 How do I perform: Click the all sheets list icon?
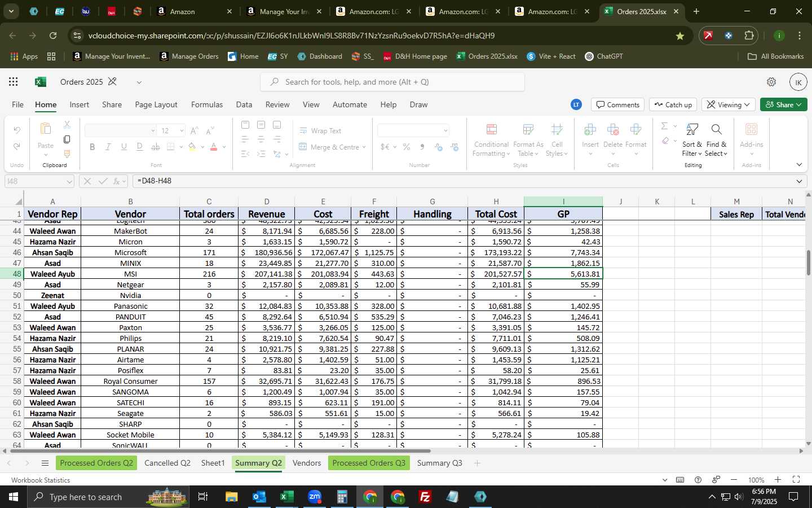(45, 463)
